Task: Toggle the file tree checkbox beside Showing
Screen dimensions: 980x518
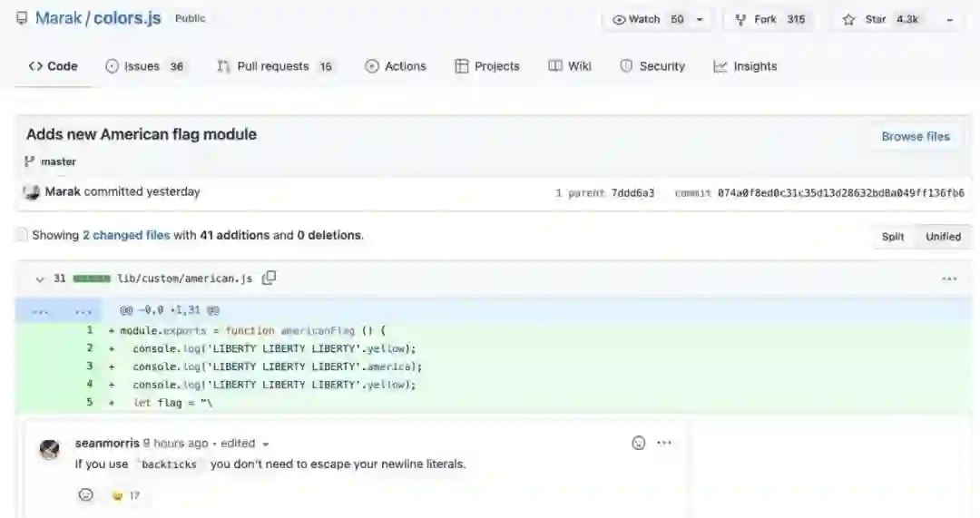Action: (21, 235)
